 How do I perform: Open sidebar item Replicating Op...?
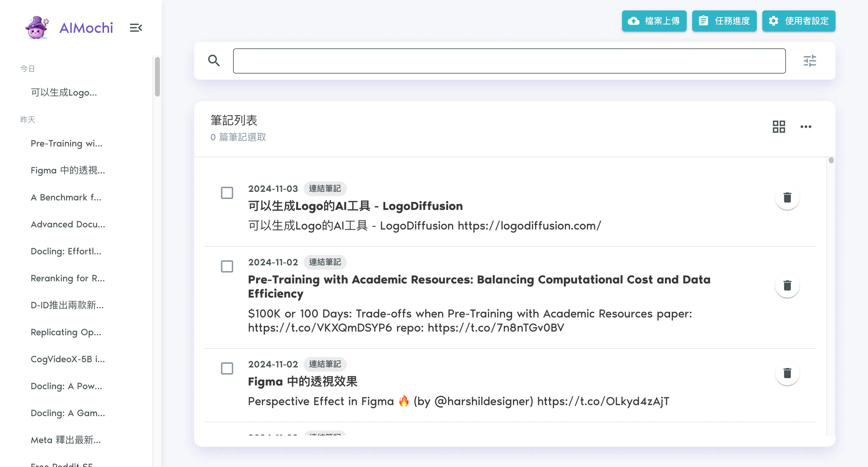(66, 332)
